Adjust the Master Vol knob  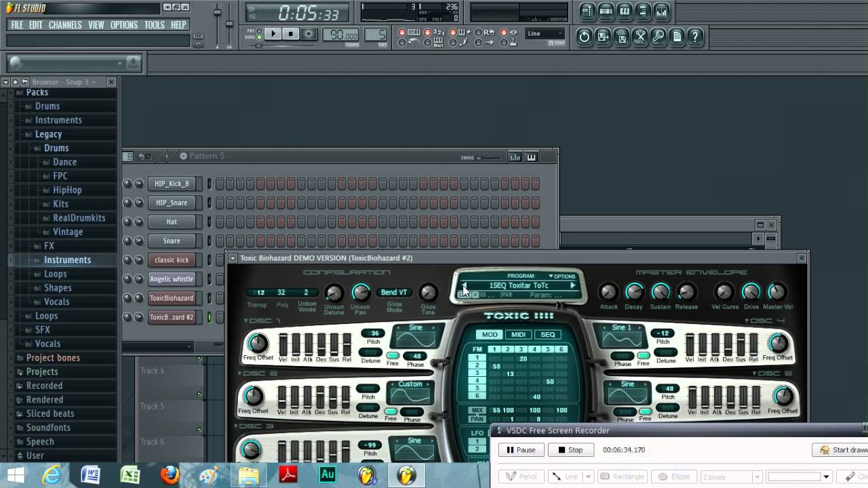tap(776, 291)
